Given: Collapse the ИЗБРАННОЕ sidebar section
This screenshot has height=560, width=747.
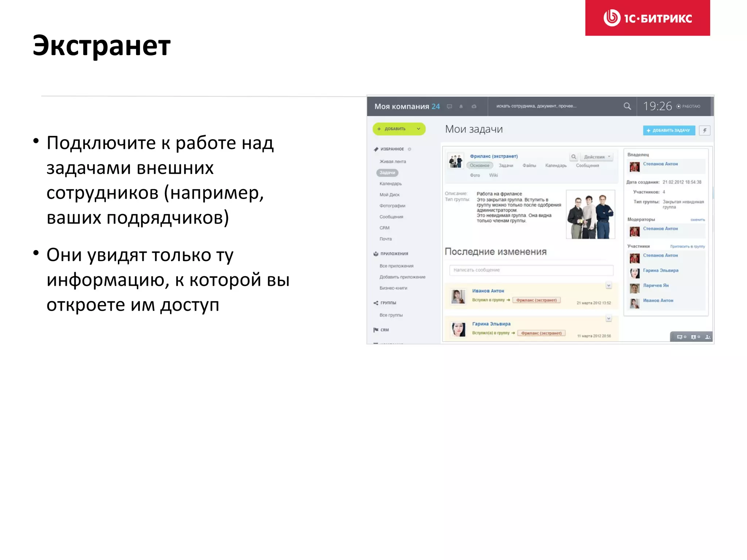Looking at the screenshot, I should point(392,149).
